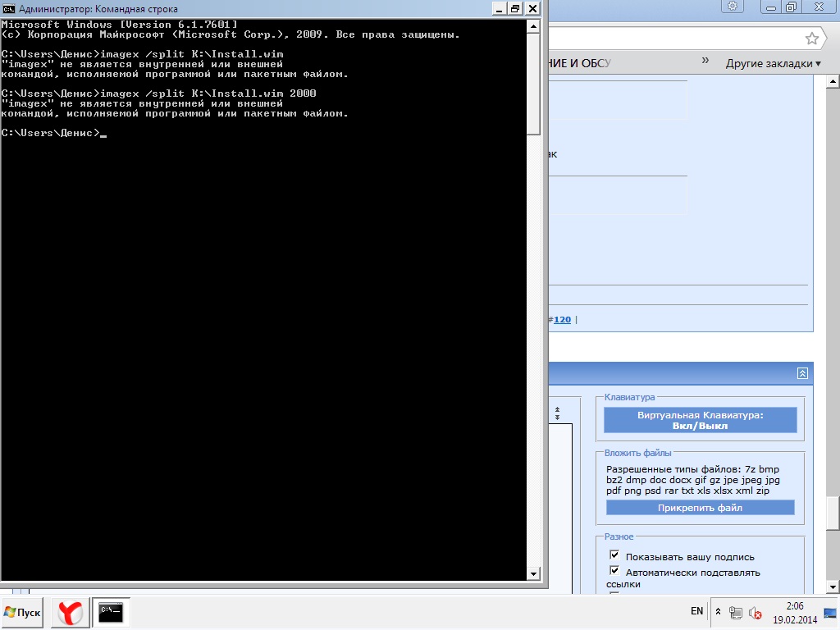
Task: Click the Show Desktop icon in the tray
Action: coord(829,612)
